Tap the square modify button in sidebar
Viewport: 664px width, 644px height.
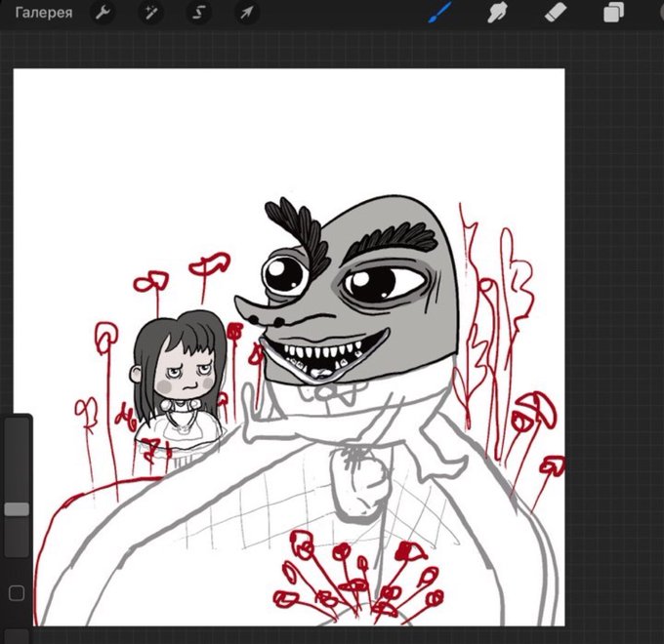tap(17, 593)
